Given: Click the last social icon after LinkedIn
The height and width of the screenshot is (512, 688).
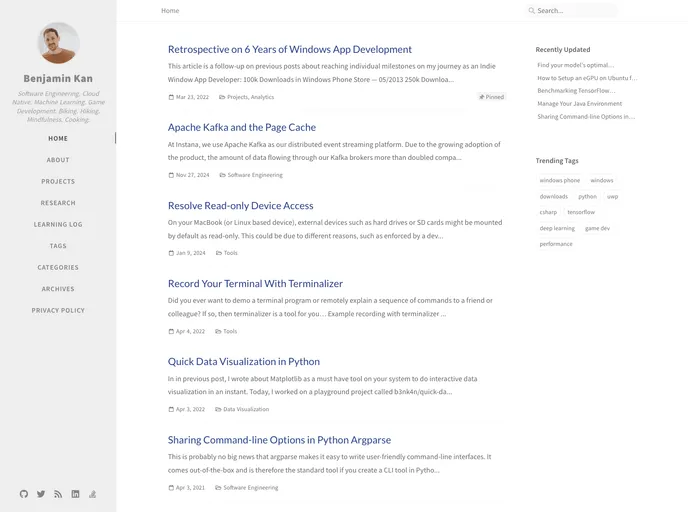Looking at the screenshot, I should [92, 494].
